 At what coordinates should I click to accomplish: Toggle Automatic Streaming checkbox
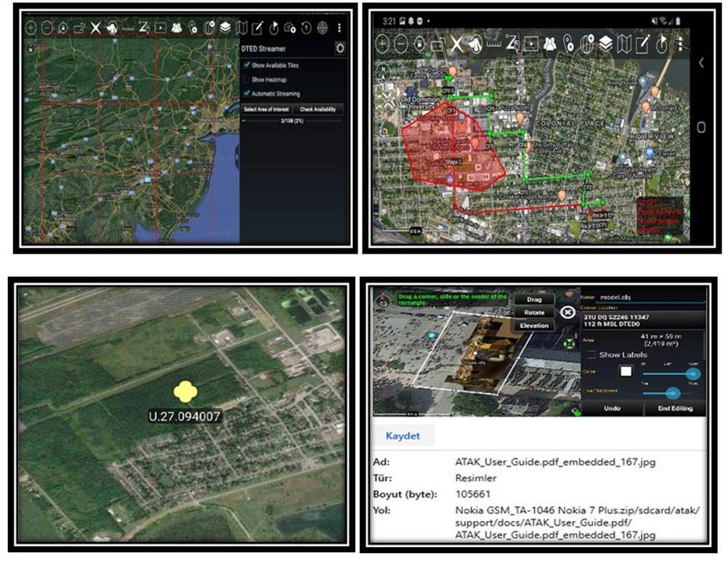coord(247,93)
